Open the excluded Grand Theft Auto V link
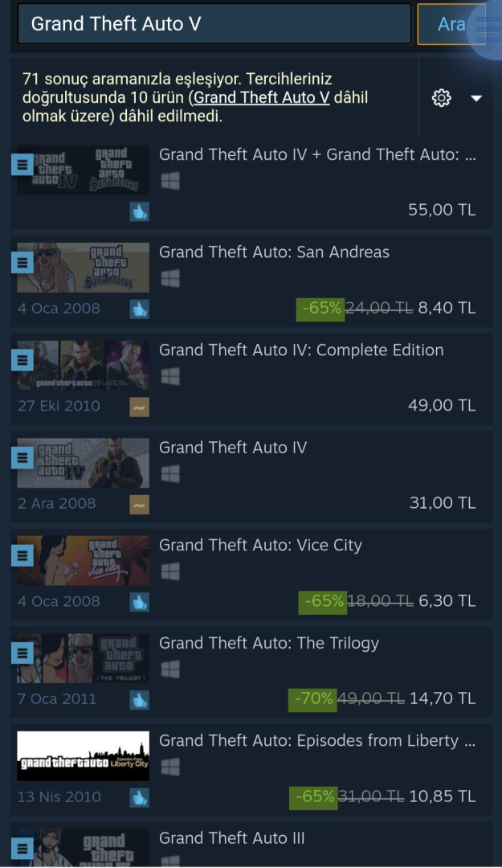Image resolution: width=502 pixels, height=868 pixels. [261, 97]
